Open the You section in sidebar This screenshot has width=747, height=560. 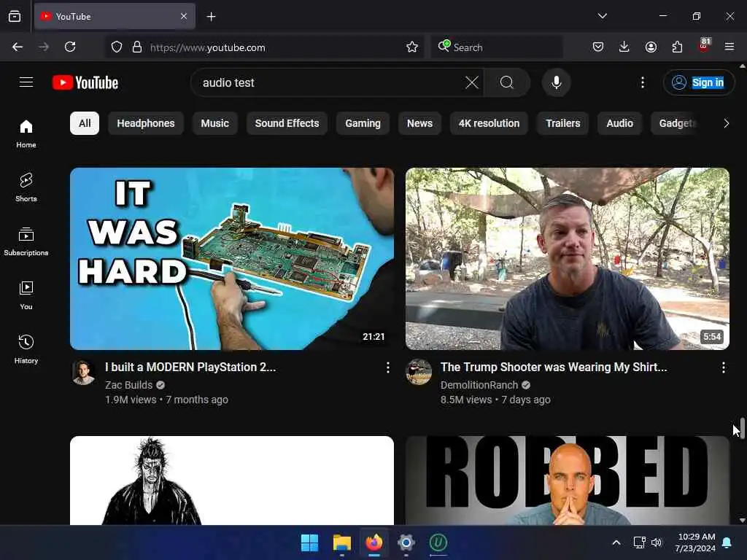(26, 295)
